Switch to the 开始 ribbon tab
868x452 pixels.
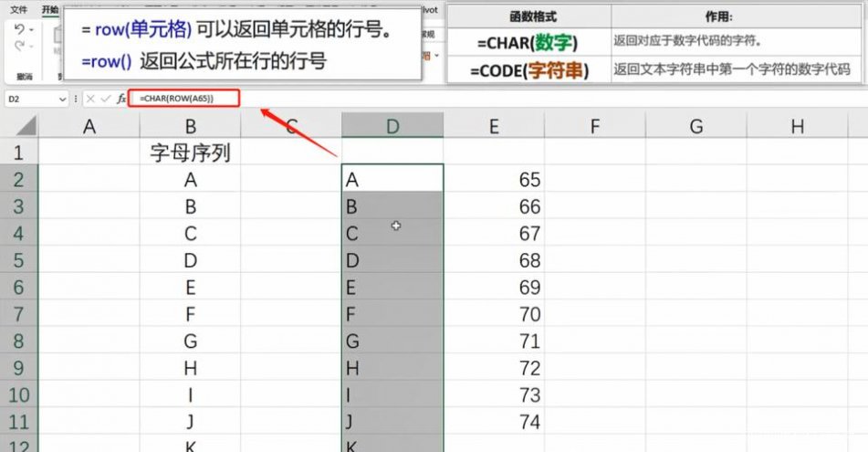click(50, 10)
